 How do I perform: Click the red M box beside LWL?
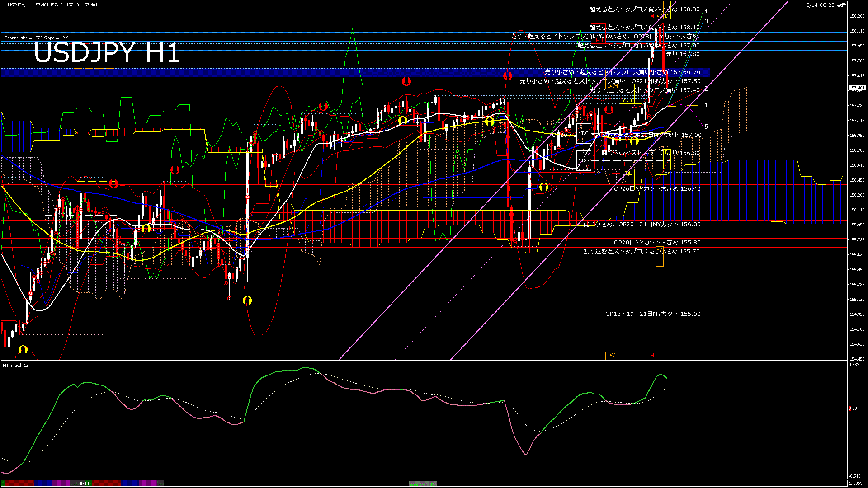click(x=652, y=356)
